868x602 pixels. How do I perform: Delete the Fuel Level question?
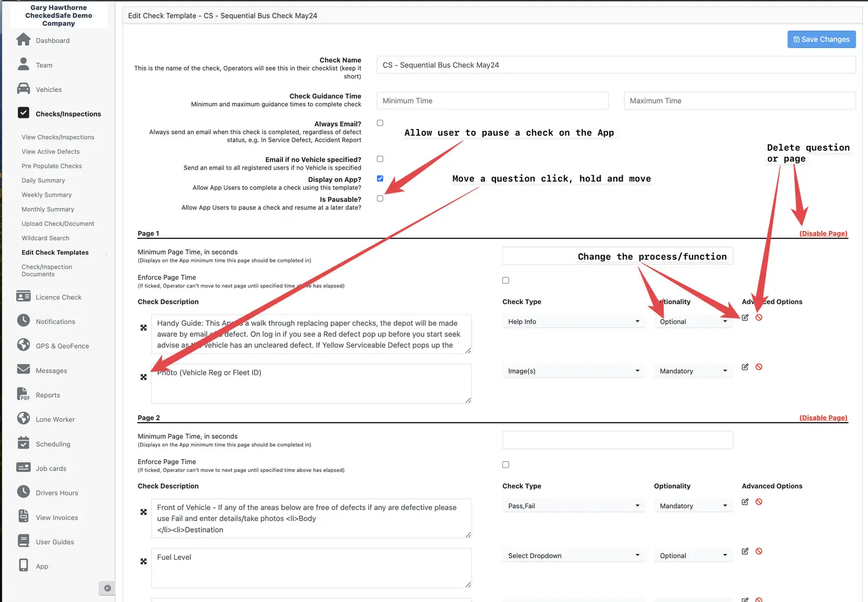click(759, 552)
